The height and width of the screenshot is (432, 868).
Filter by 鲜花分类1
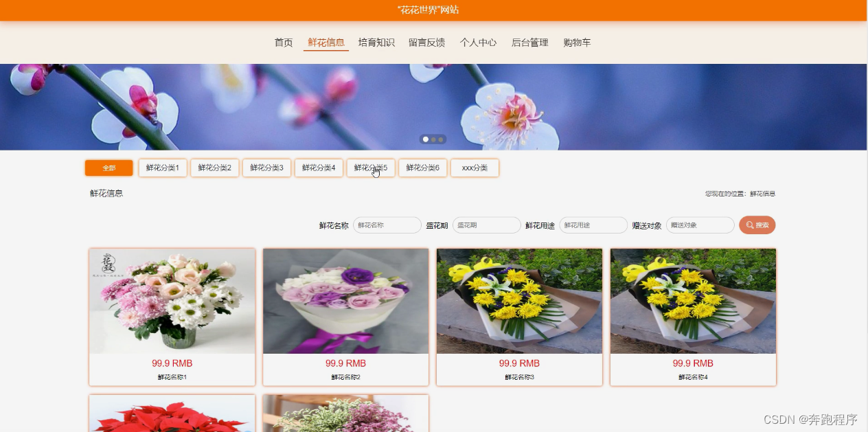click(x=163, y=168)
